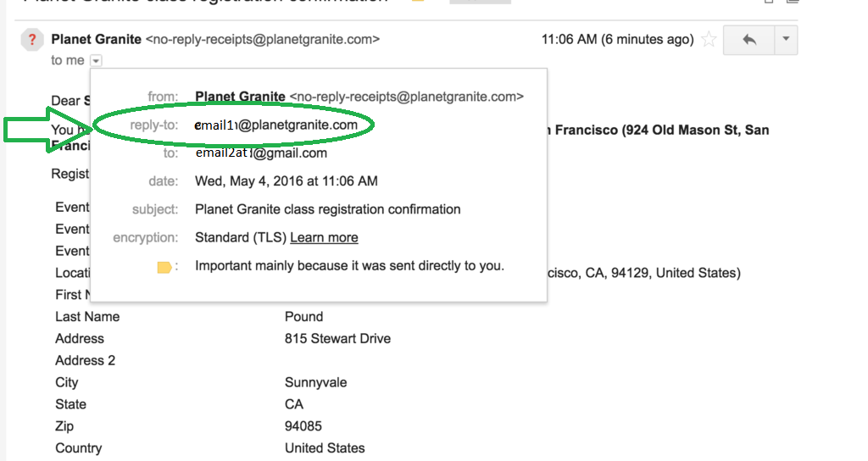The image size is (868, 461).
Task: Click the Planet Granite sender name in header
Action: click(96, 39)
